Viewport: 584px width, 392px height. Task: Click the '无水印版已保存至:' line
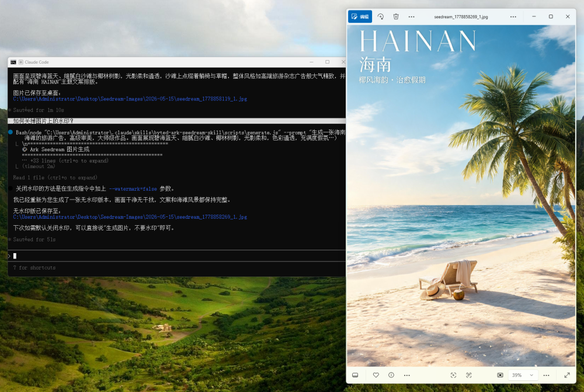pyautogui.click(x=37, y=211)
